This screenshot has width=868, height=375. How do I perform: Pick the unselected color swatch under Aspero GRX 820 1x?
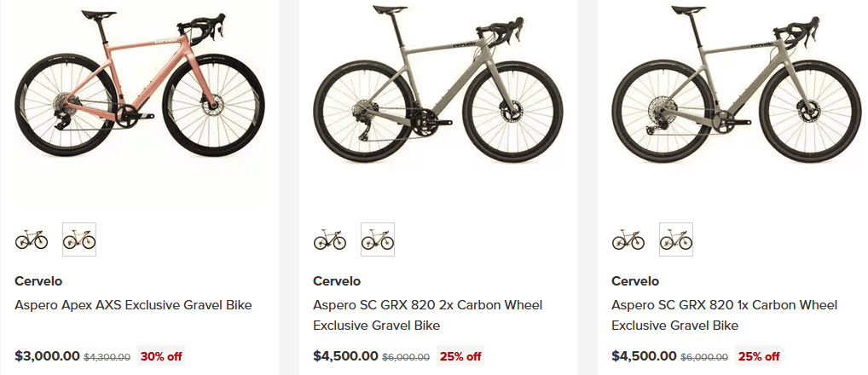[x=628, y=240]
